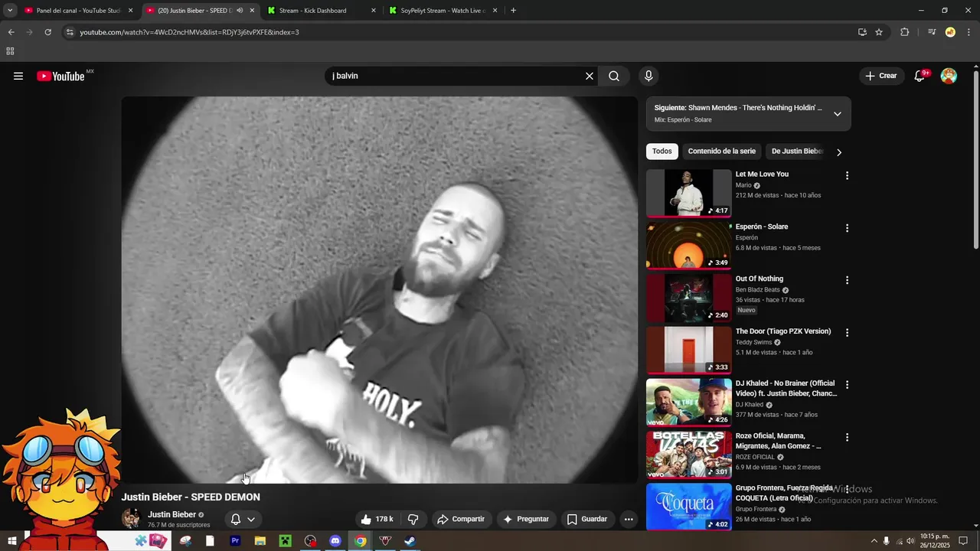Open options for DJ Khaled No Brainer

(847, 385)
